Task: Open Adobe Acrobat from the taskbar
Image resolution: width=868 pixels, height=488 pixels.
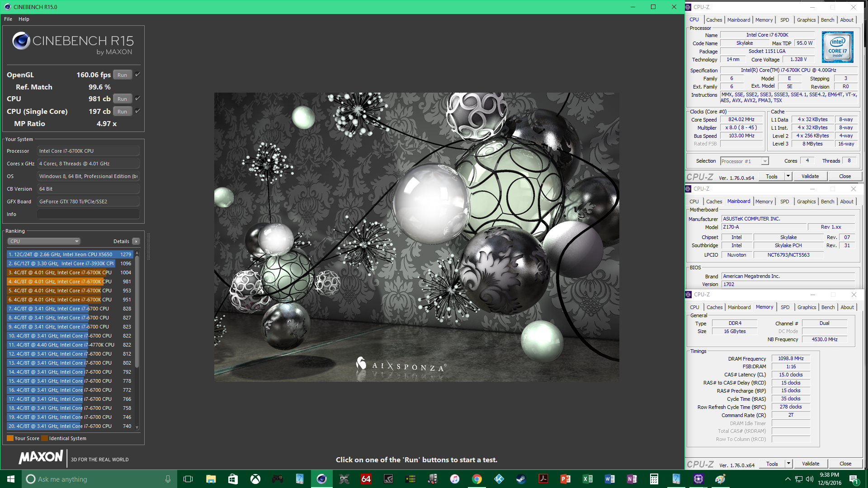Action: coord(543,479)
